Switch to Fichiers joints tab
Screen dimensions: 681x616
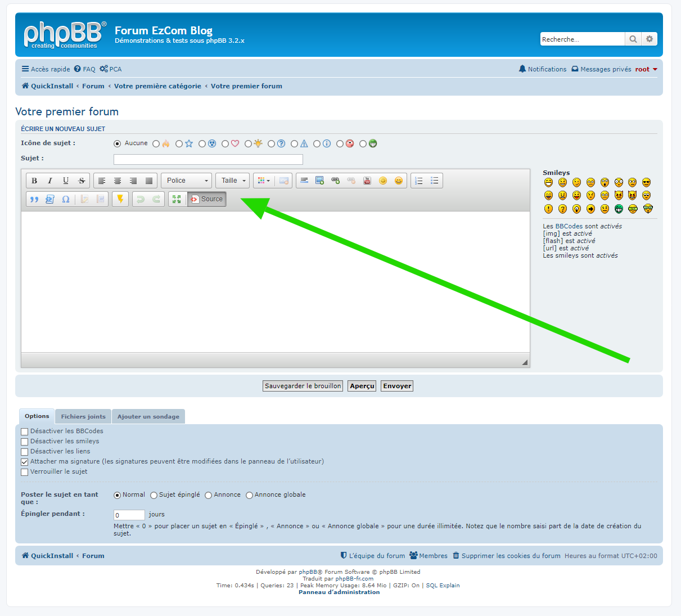[83, 417]
